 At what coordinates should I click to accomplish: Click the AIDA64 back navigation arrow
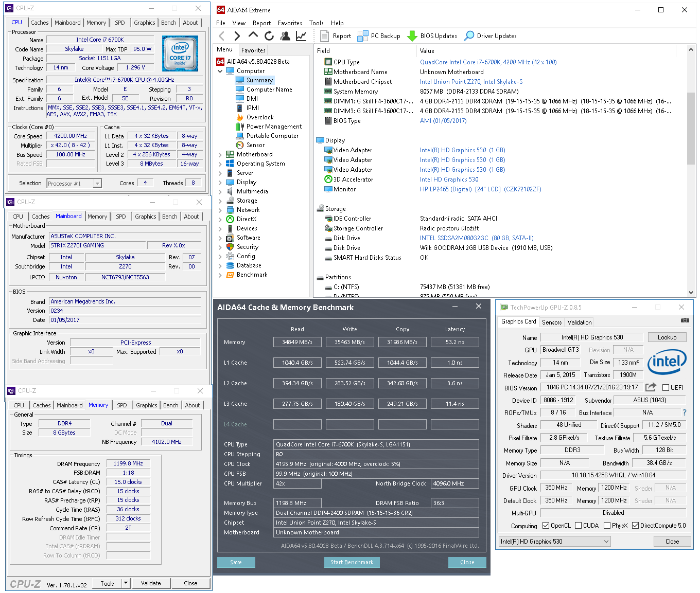(222, 36)
